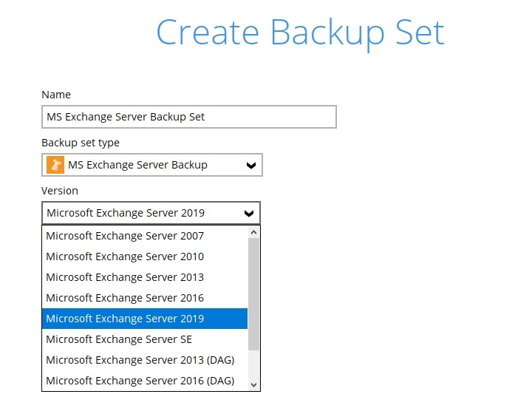Select Microsoft Exchange Server 2007
532x411 pixels.
125,236
